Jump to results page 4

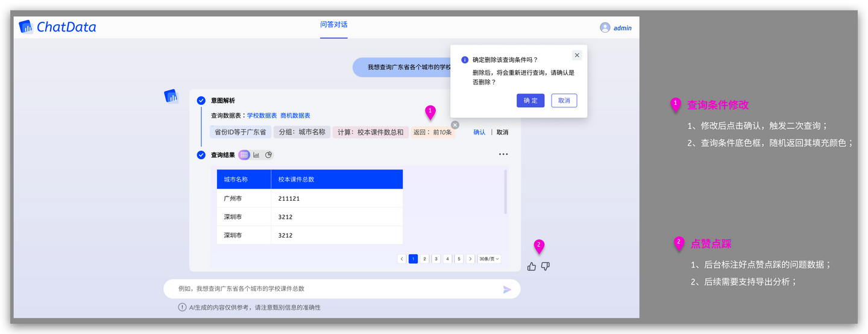click(448, 259)
